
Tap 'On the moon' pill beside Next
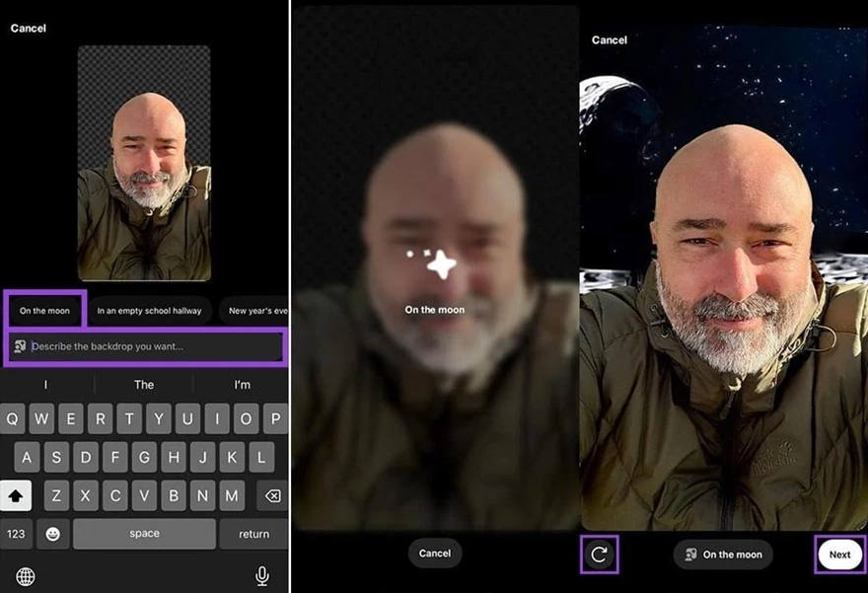click(x=723, y=555)
